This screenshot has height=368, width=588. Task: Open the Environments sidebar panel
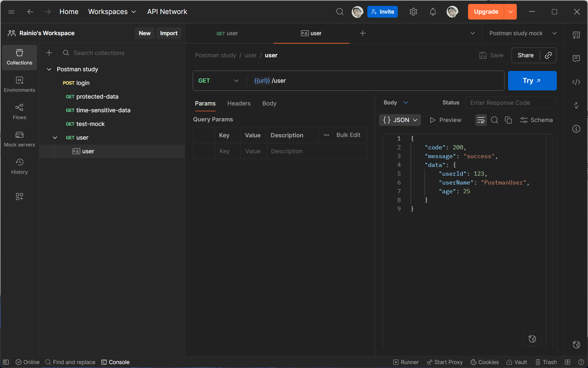coord(20,85)
